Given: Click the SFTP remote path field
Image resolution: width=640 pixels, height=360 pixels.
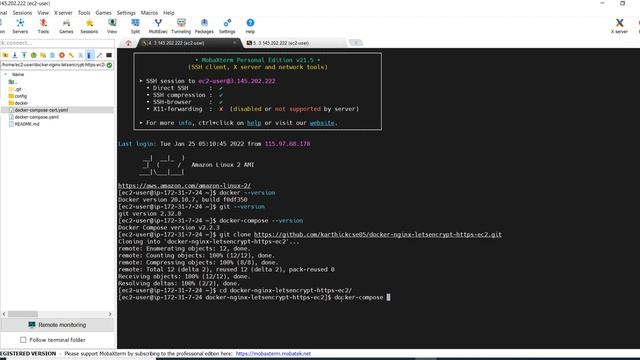Looking at the screenshot, I should pos(53,65).
